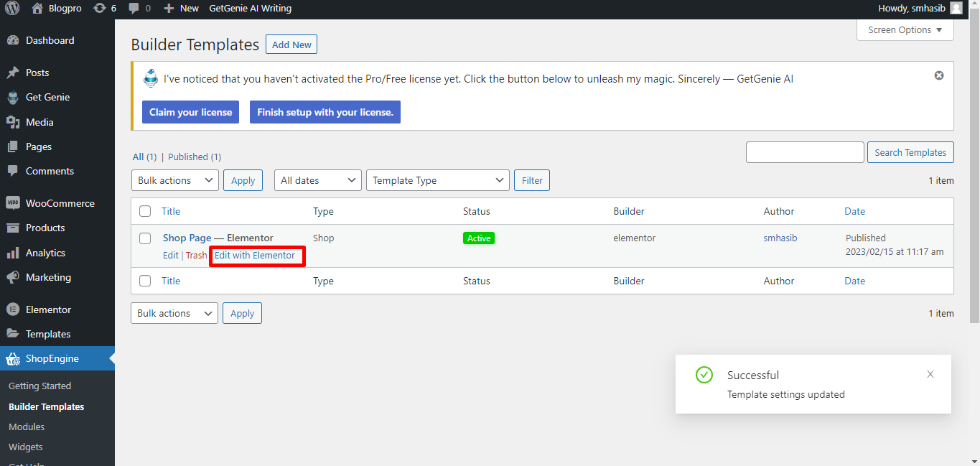Sort by Title in table footer

tap(171, 281)
